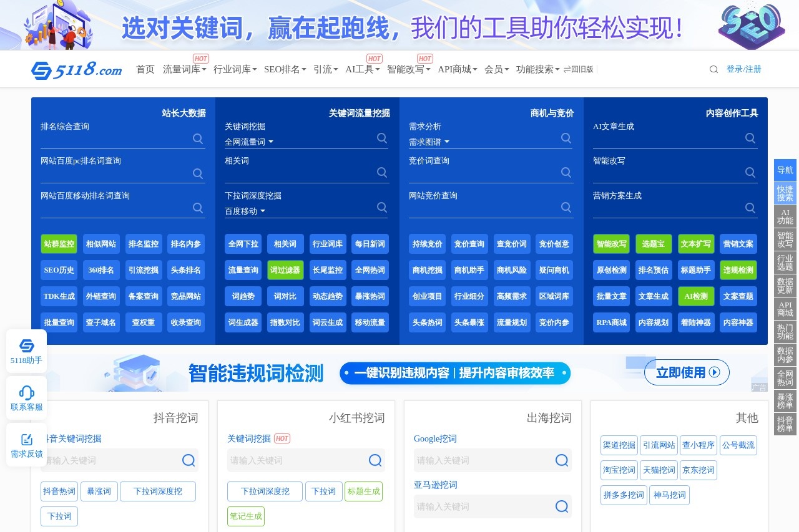Jump to 热门功能 in side navigation
This screenshot has width=799, height=532.
pyautogui.click(x=785, y=332)
